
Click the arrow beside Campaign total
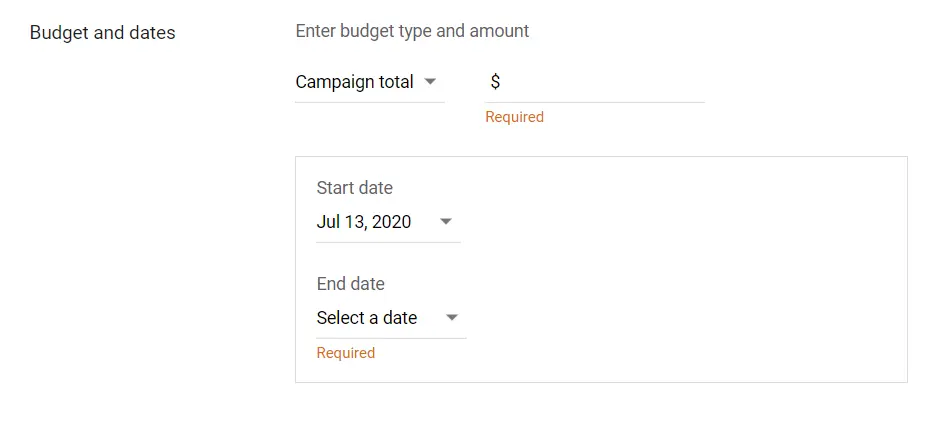[430, 82]
